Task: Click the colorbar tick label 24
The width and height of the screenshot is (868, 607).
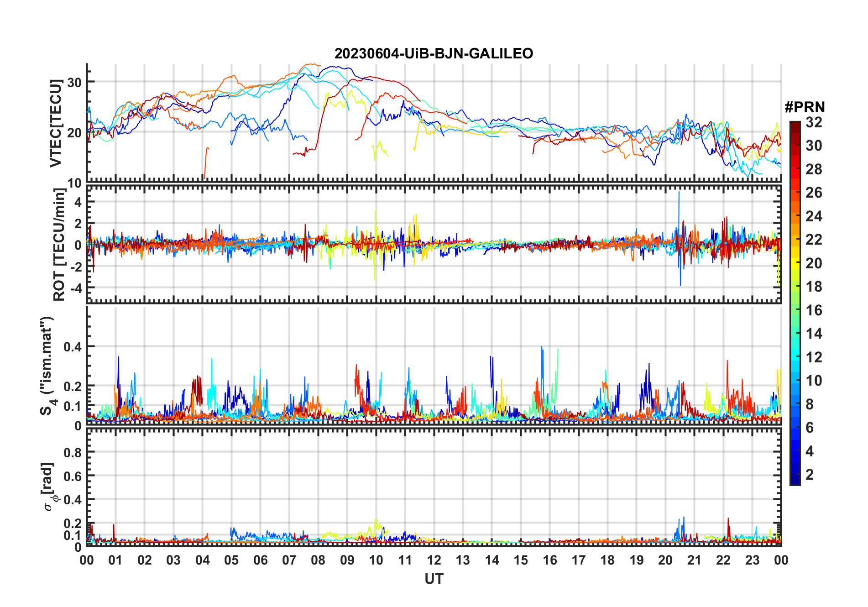Action: (x=814, y=216)
